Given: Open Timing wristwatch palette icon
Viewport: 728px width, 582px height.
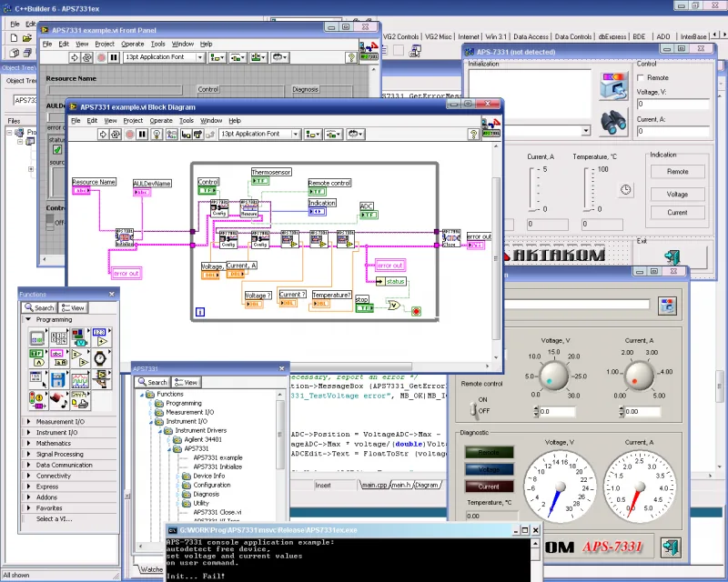Looking at the screenshot, I should click(x=101, y=359).
